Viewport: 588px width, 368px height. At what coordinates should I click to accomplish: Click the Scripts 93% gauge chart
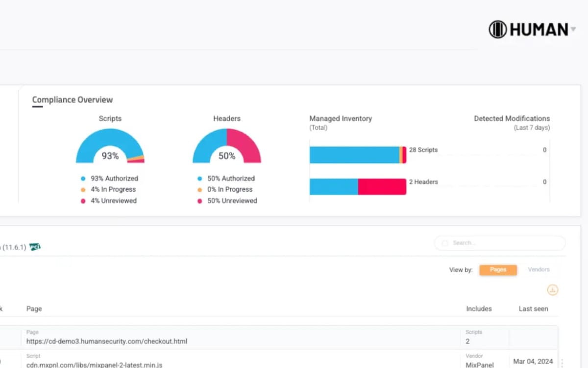coord(110,147)
